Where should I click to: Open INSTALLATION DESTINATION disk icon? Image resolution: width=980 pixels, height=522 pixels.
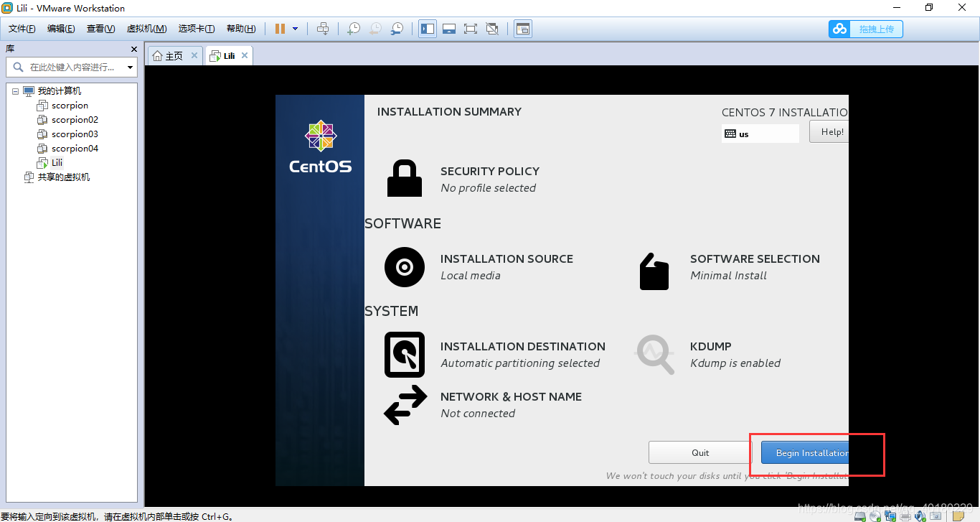[x=405, y=355]
